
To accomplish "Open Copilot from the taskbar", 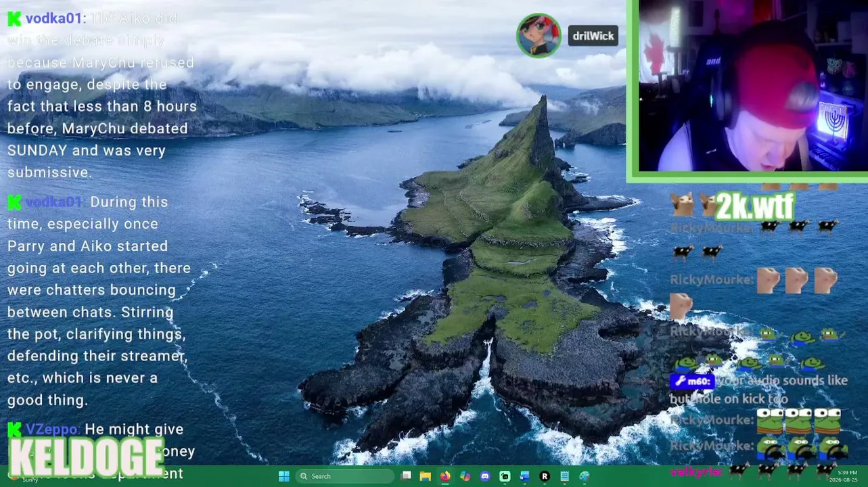I will (465, 476).
